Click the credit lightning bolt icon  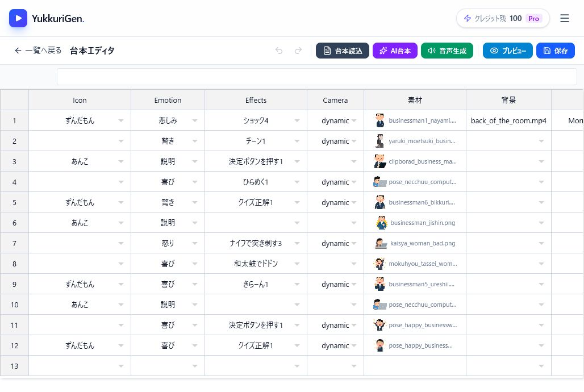tap(467, 18)
